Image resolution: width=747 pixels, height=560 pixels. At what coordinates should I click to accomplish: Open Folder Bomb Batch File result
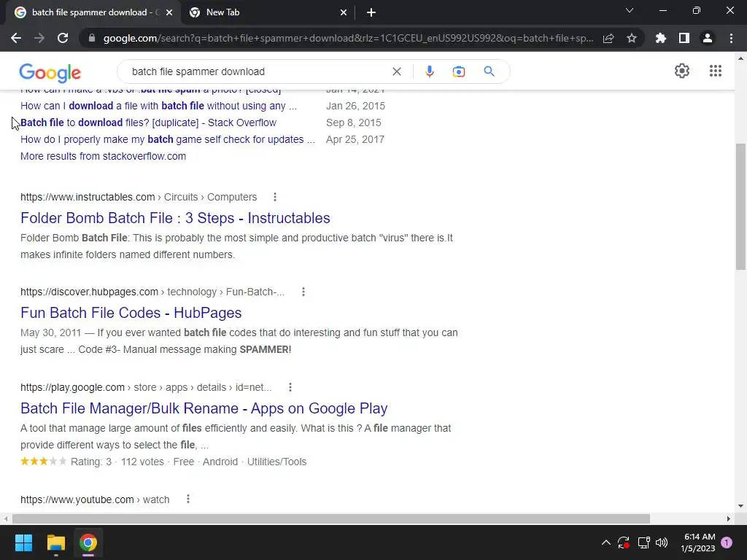[x=175, y=217]
